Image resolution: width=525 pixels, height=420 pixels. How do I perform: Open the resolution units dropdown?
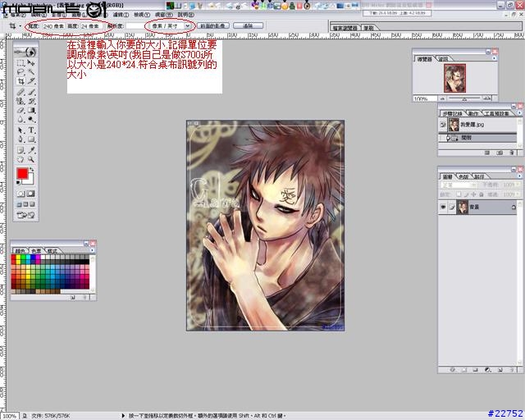coord(171,25)
